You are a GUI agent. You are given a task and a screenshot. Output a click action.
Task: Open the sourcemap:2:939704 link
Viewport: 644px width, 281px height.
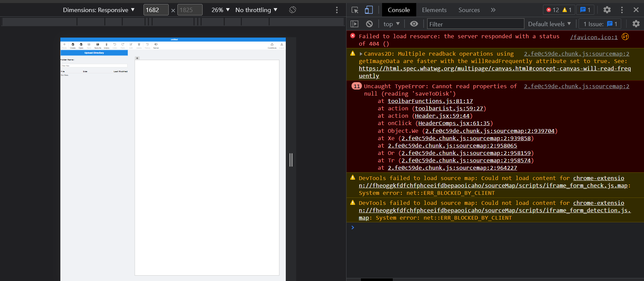[490, 131]
